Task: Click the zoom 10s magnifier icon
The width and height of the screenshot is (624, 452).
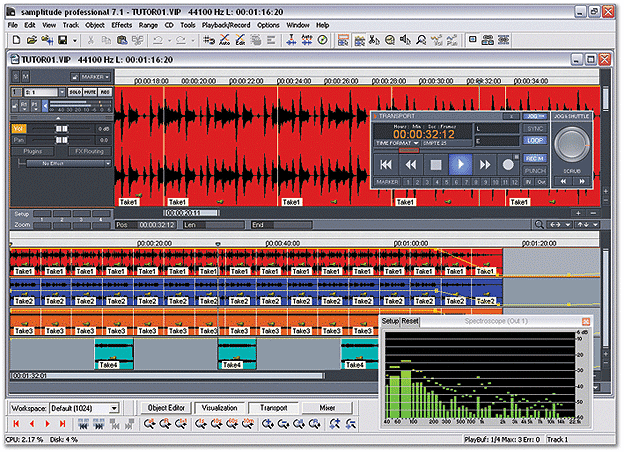Action: (216, 424)
